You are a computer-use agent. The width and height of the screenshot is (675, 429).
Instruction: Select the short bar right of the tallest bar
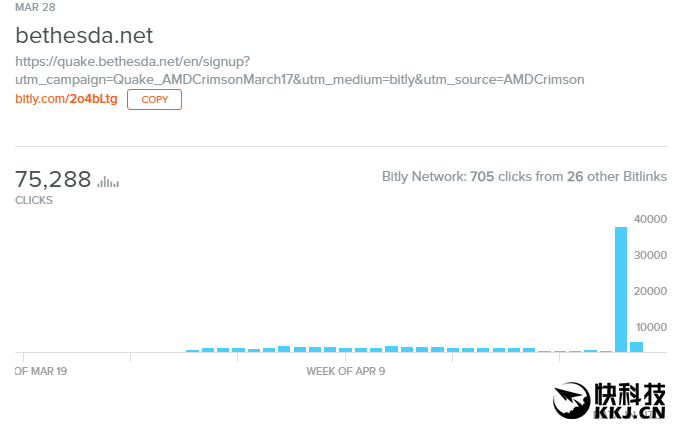click(636, 347)
